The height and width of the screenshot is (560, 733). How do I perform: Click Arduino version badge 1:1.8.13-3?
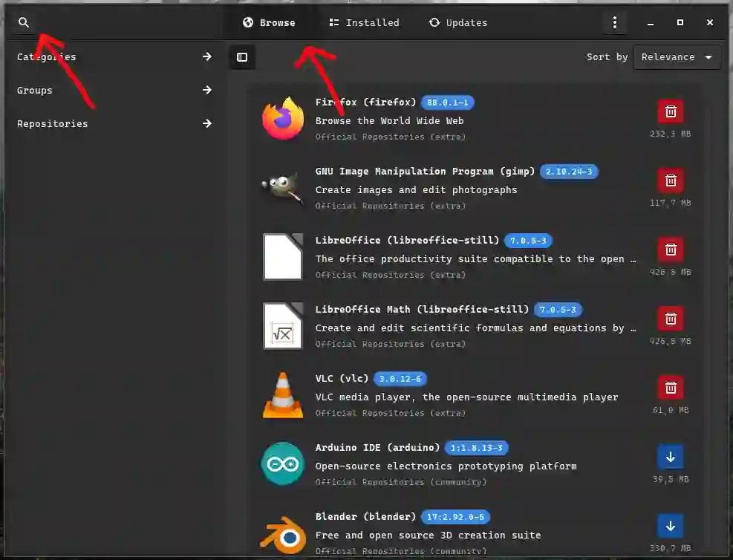[476, 448]
